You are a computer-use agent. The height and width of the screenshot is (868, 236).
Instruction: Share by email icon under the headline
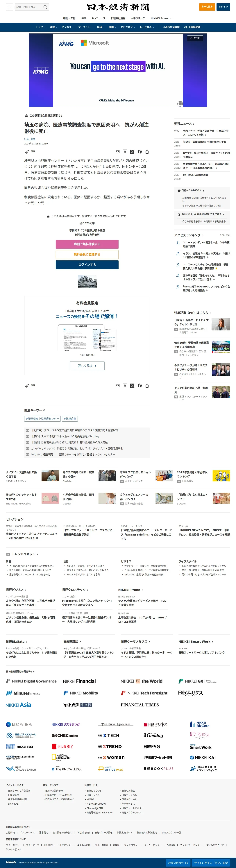click(118, 152)
